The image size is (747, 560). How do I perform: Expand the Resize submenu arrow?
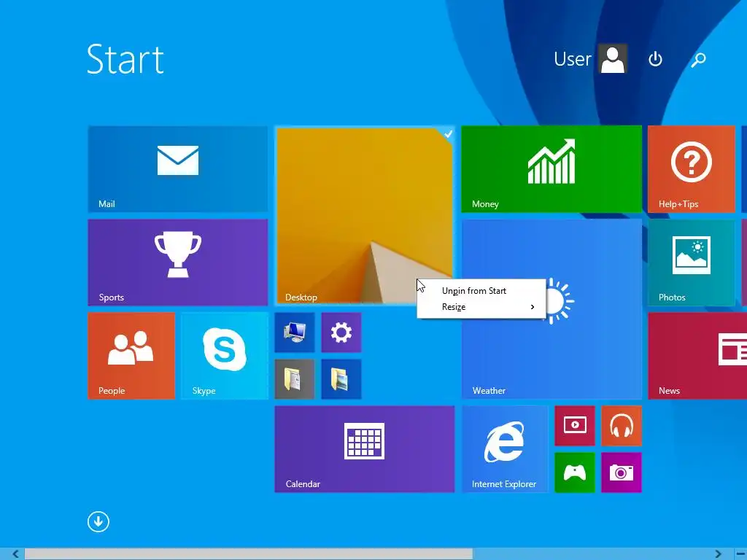pyautogui.click(x=533, y=307)
